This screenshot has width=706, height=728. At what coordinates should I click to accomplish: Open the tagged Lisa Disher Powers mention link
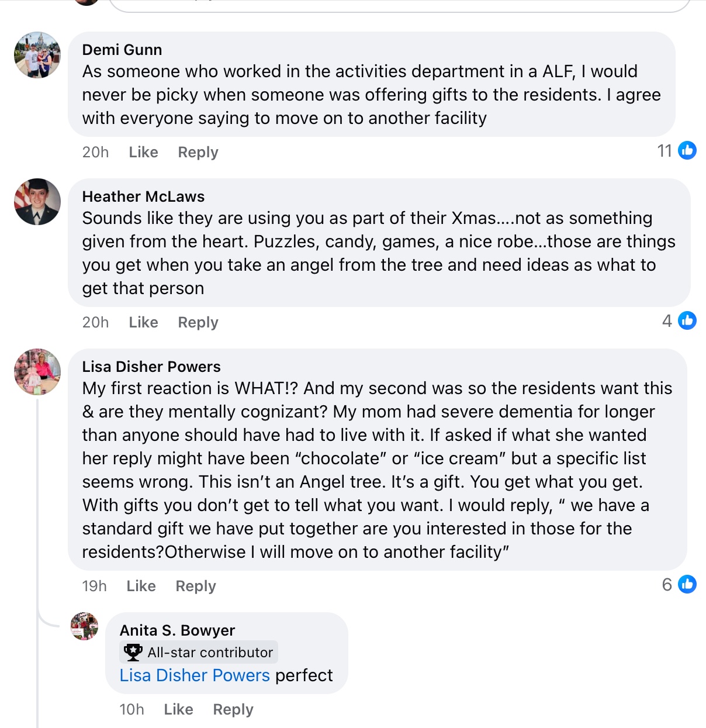[195, 675]
